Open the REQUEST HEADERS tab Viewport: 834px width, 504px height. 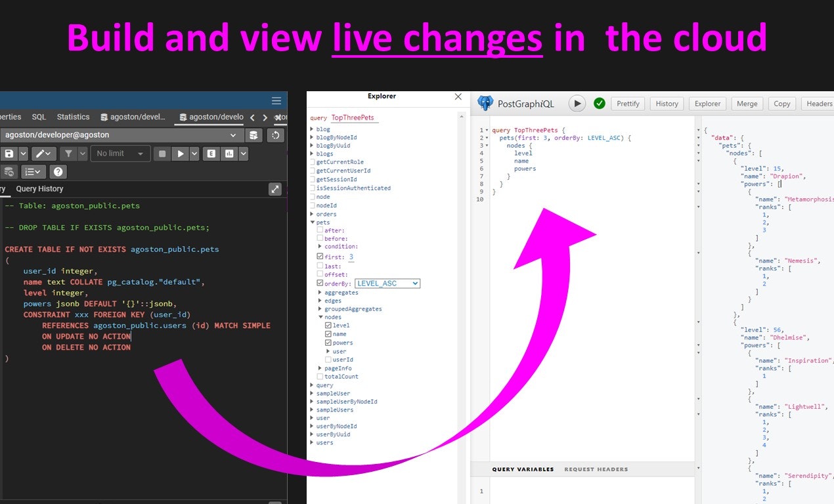[x=596, y=469]
